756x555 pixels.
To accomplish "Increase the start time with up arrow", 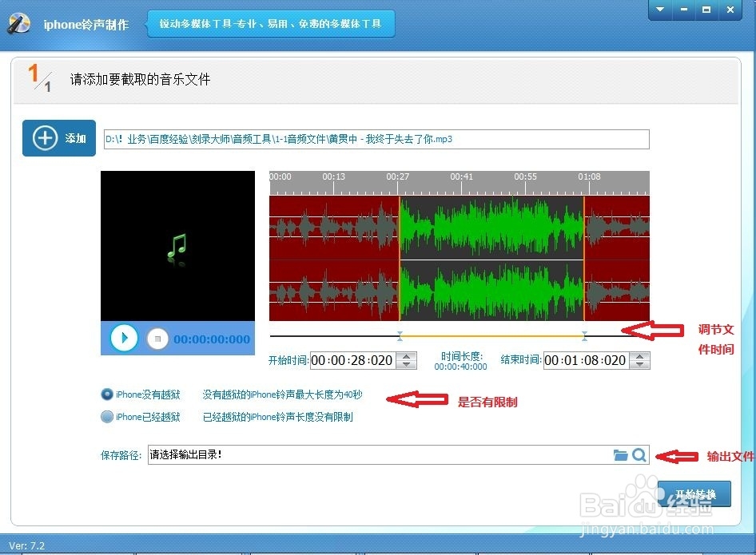I will pyautogui.click(x=407, y=356).
